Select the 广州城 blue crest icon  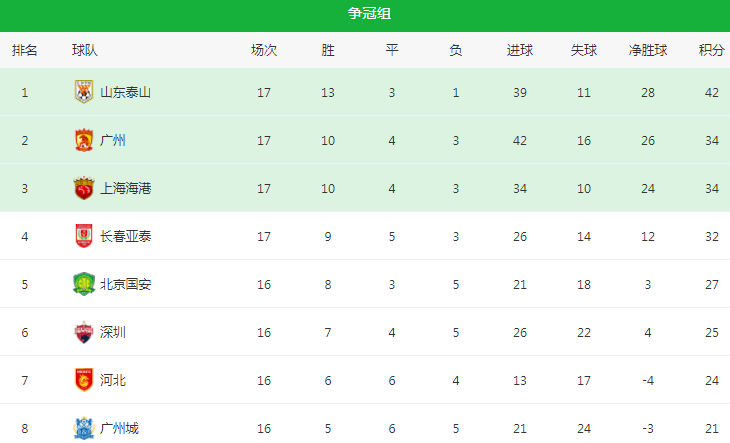coord(84,428)
